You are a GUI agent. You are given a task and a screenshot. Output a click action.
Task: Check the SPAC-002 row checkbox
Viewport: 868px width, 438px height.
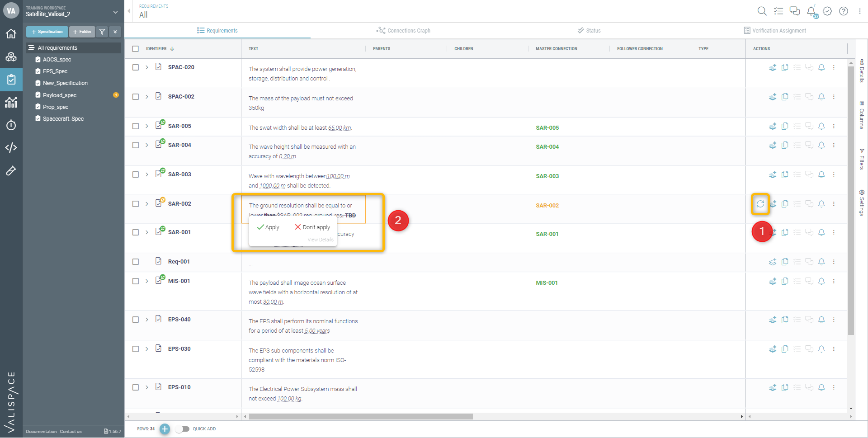[x=136, y=97]
